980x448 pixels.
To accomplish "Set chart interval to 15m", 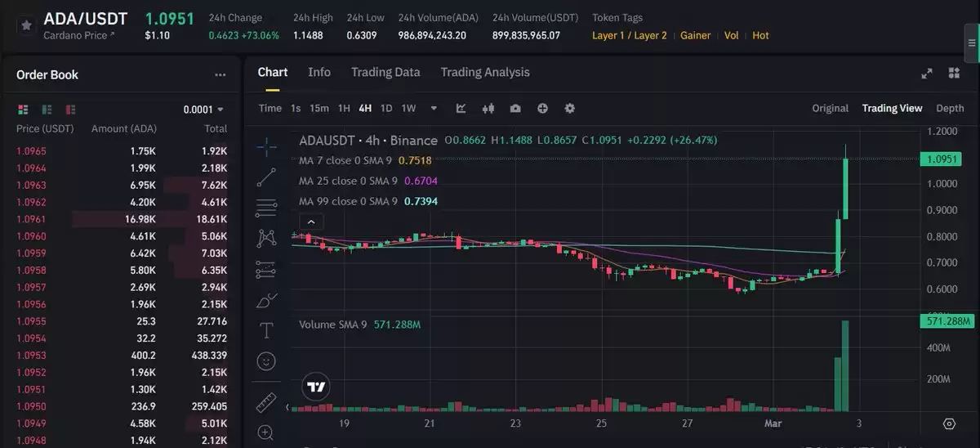I will point(319,108).
